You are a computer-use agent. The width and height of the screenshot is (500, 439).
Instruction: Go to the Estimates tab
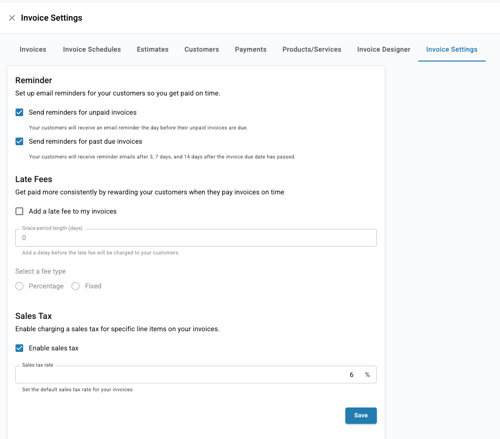pyautogui.click(x=152, y=49)
